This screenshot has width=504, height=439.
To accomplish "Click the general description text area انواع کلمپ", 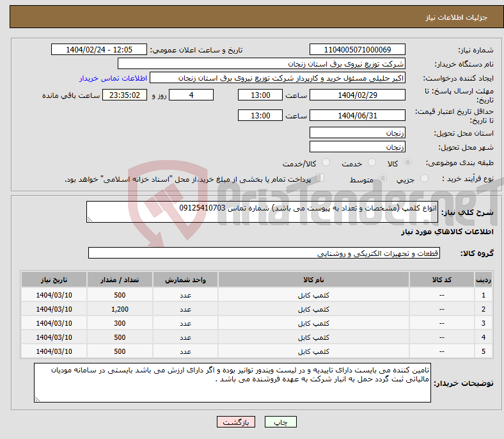I will pyautogui.click(x=262, y=212).
